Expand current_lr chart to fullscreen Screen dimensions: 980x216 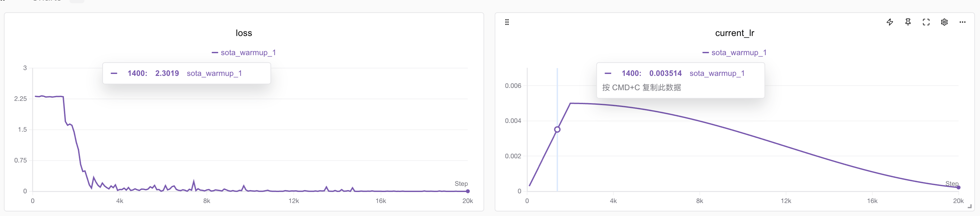click(926, 22)
